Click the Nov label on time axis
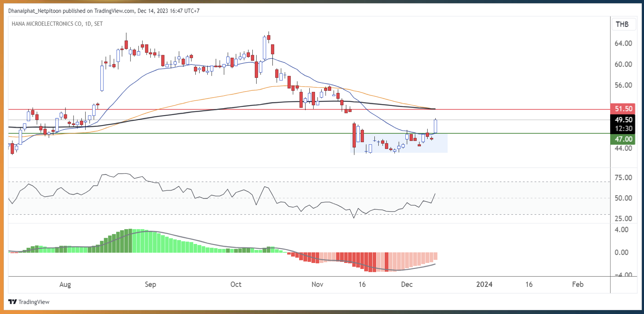The width and height of the screenshot is (644, 314). 317,284
